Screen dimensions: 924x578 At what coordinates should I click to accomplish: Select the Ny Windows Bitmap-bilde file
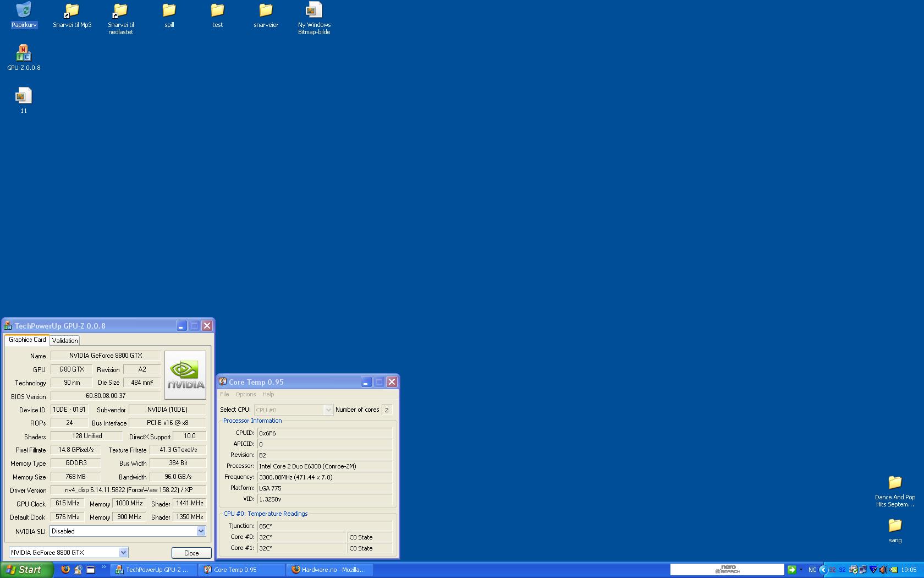(314, 19)
